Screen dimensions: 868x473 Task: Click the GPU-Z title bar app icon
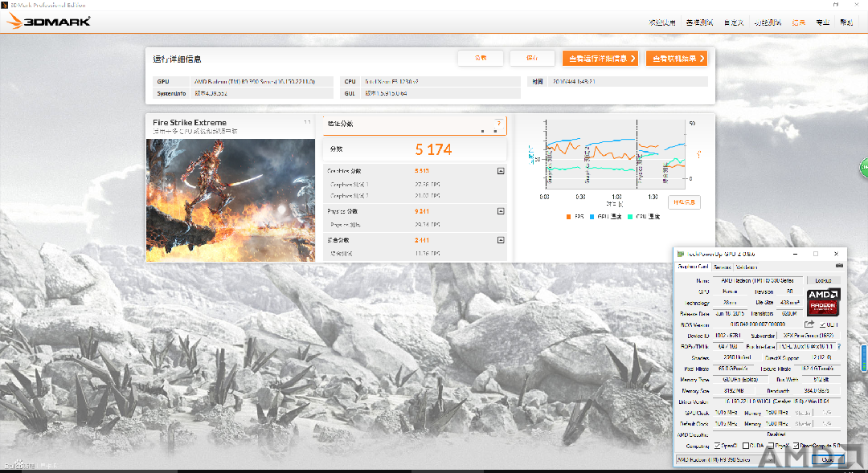[681, 254]
